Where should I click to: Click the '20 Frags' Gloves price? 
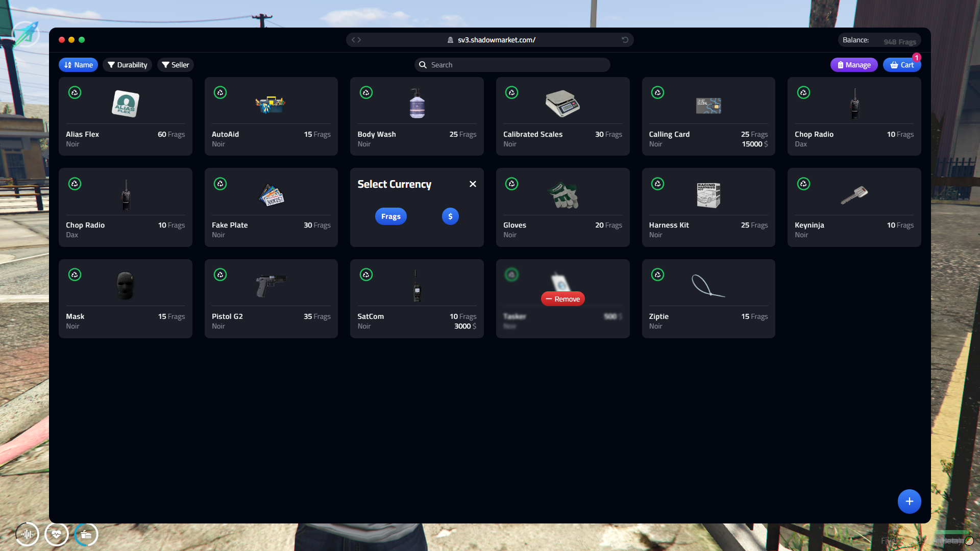(608, 226)
